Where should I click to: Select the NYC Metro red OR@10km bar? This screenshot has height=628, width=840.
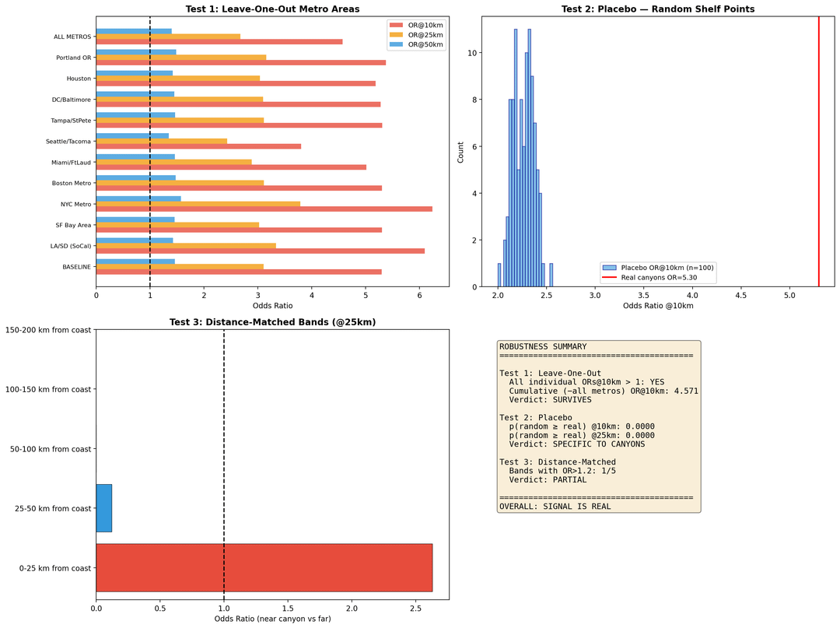click(x=264, y=209)
